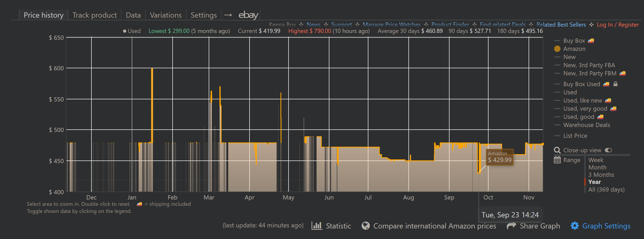Toggle Buy Box series in legend

tap(574, 41)
